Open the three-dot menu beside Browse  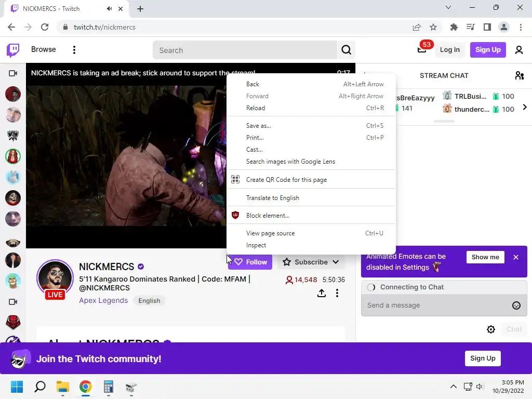(74, 50)
